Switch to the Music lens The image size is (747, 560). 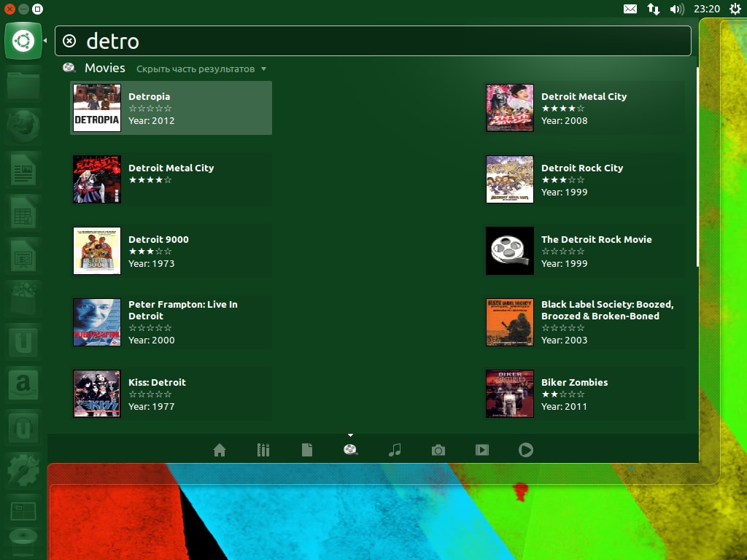395,449
